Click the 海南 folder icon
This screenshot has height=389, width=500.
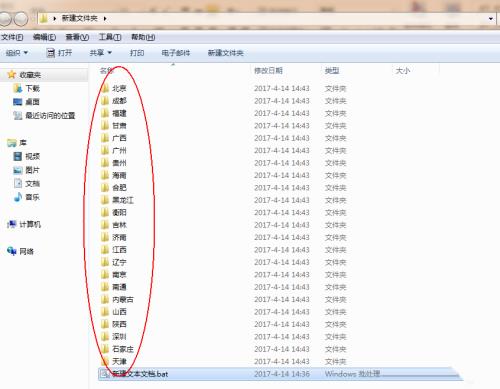(105, 175)
